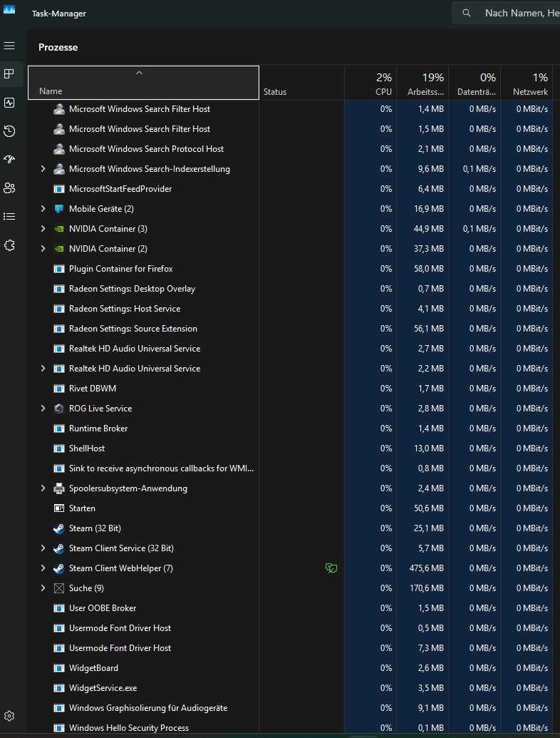Image resolution: width=560 pixels, height=738 pixels.
Task: Click 170,6 MB memory value cell
Action: point(422,588)
